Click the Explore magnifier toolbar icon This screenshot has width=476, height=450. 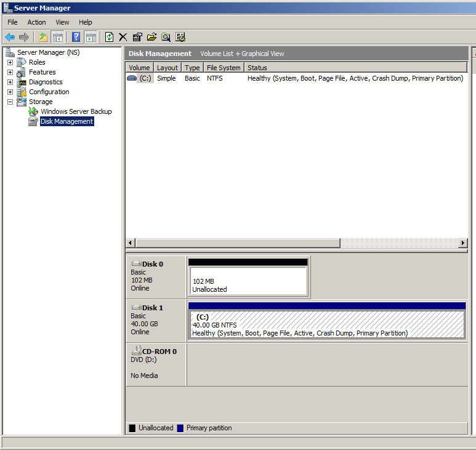tap(166, 38)
